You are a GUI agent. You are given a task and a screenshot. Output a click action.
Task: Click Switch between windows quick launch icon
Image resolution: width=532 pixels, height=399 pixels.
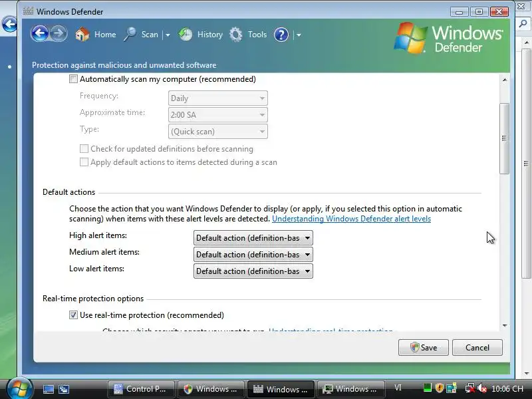[x=64, y=389]
